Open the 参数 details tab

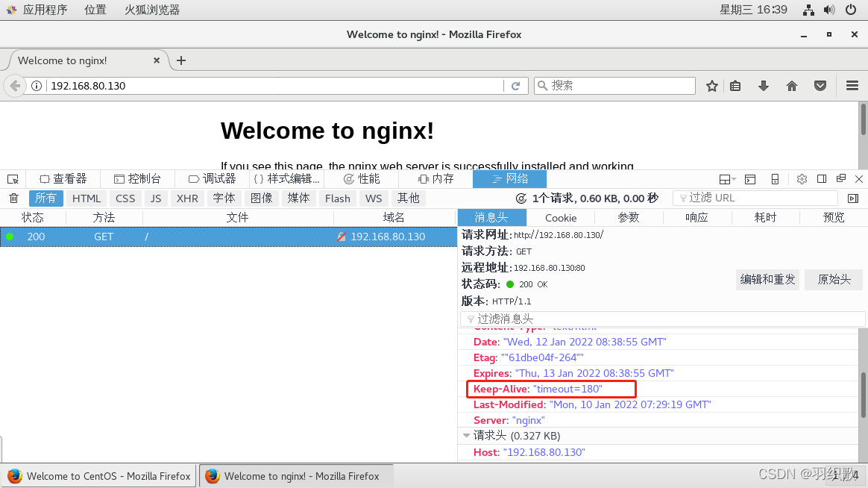[x=629, y=218]
